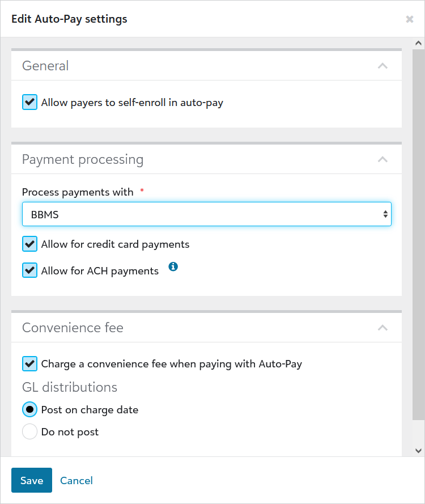Click the General section header

pyautogui.click(x=45, y=66)
